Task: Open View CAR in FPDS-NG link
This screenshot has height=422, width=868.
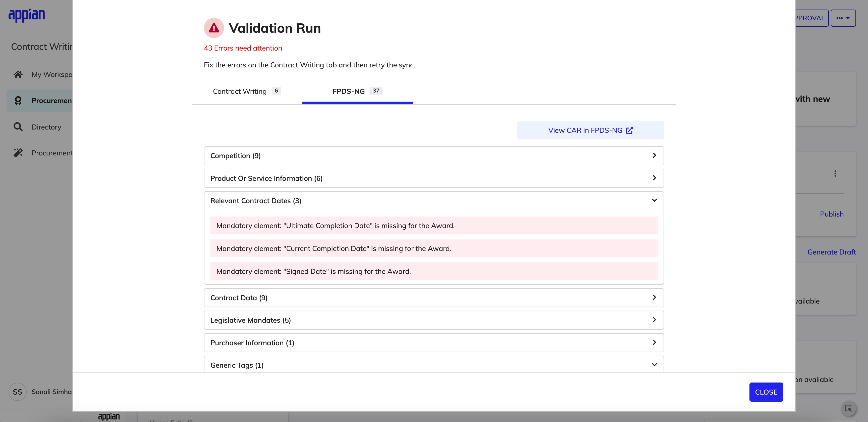Action: (590, 130)
